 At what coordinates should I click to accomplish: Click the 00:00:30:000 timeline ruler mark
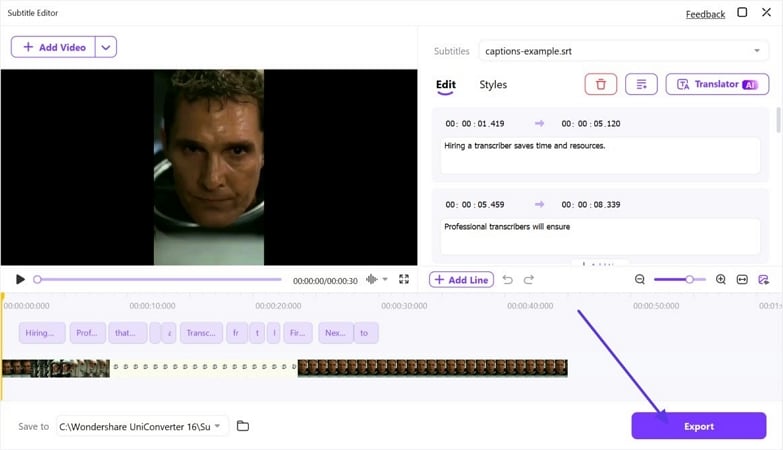click(404, 306)
